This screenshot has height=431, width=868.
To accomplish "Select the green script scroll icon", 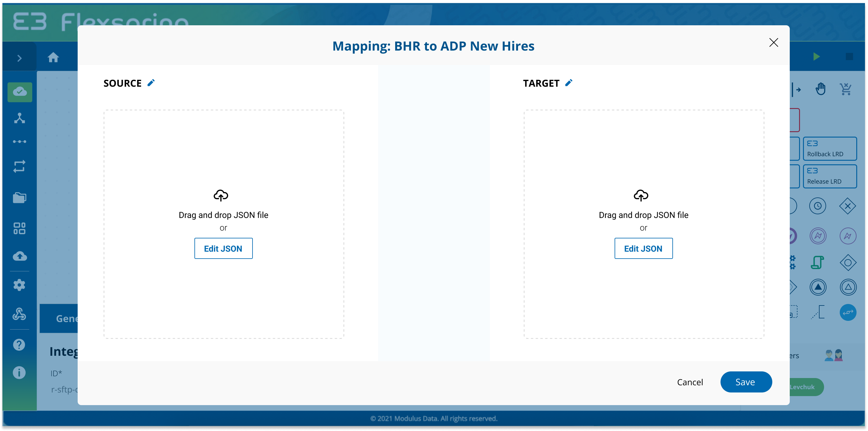I will point(817,262).
